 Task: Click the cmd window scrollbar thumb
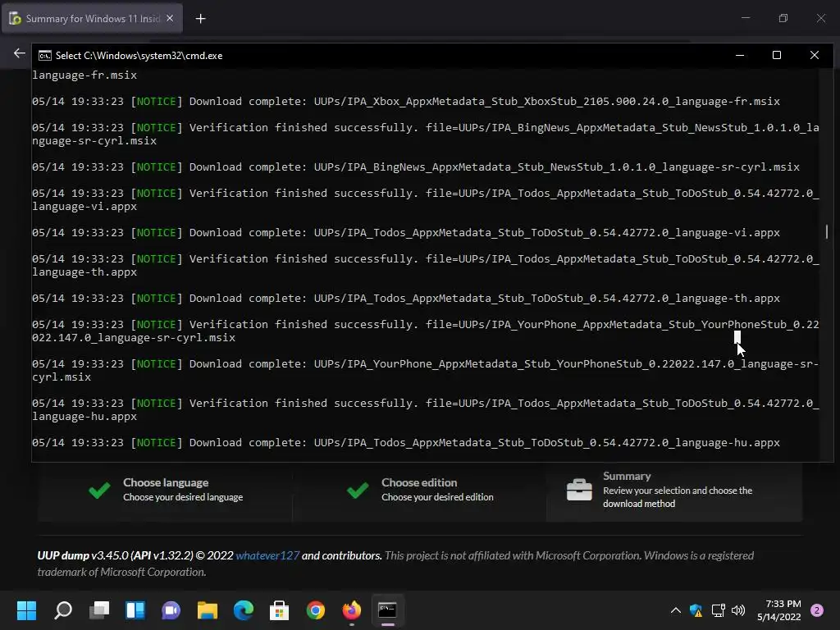coord(827,231)
